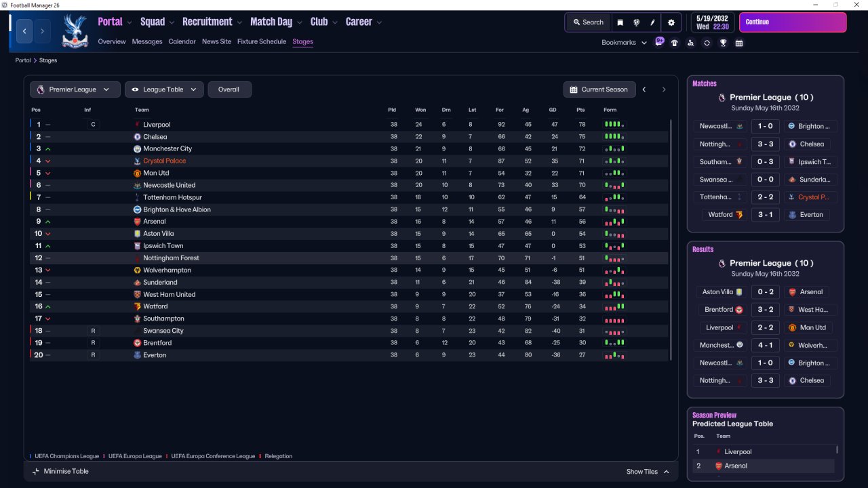Image resolution: width=868 pixels, height=488 pixels.
Task: Open the Current Season selector
Action: [599, 89]
